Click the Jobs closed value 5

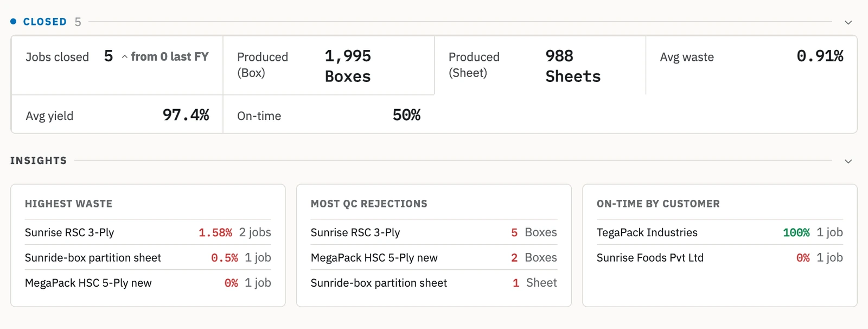point(108,56)
